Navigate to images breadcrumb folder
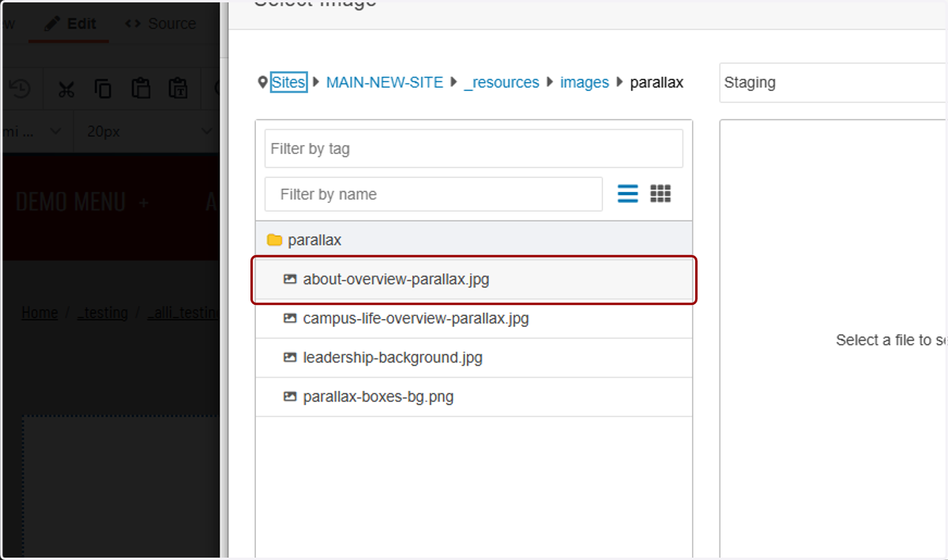The height and width of the screenshot is (560, 948). point(585,82)
